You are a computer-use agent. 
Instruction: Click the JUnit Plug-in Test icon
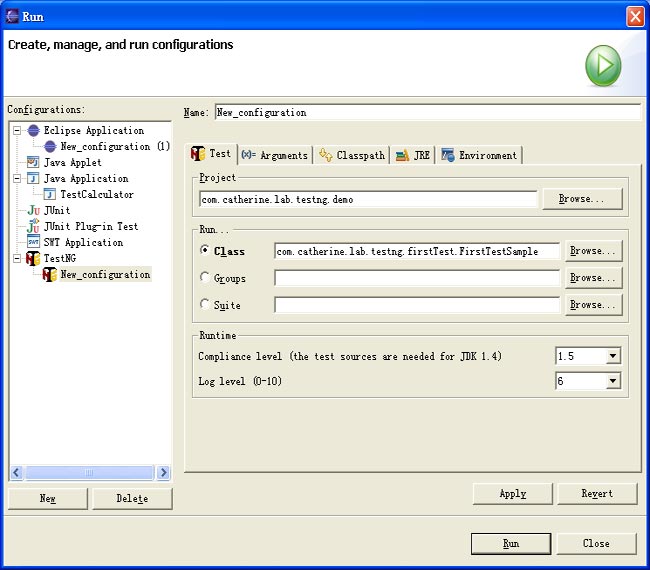click(33, 227)
